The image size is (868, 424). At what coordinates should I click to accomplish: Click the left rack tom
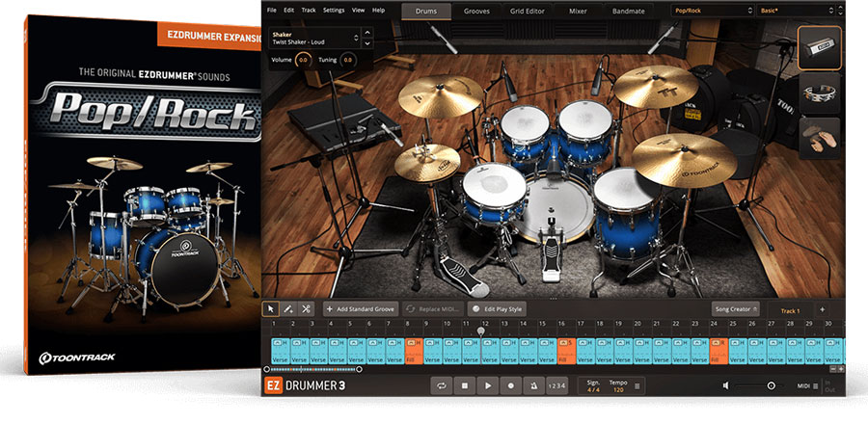pyautogui.click(x=525, y=133)
